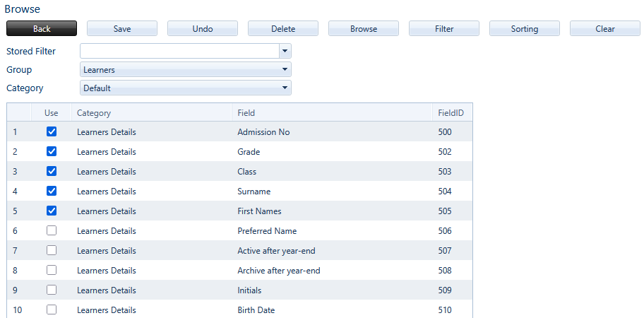Screen dimensions: 644x318
Task: Click FieldID value 500
Action: pyautogui.click(x=445, y=132)
